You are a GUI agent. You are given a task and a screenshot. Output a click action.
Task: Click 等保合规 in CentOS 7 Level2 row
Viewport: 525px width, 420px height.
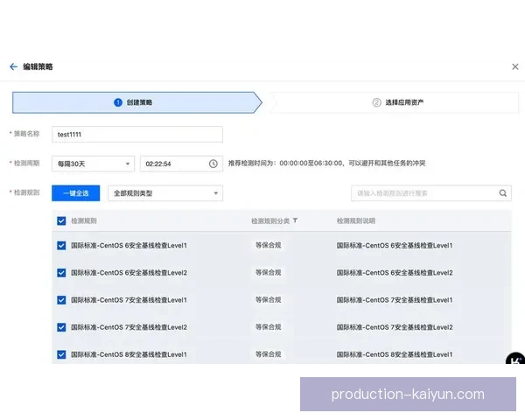click(x=269, y=327)
